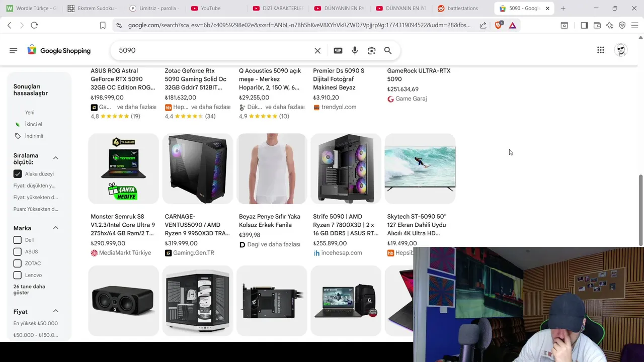Bookmark this page in address bar
The image size is (644, 362).
point(103,25)
